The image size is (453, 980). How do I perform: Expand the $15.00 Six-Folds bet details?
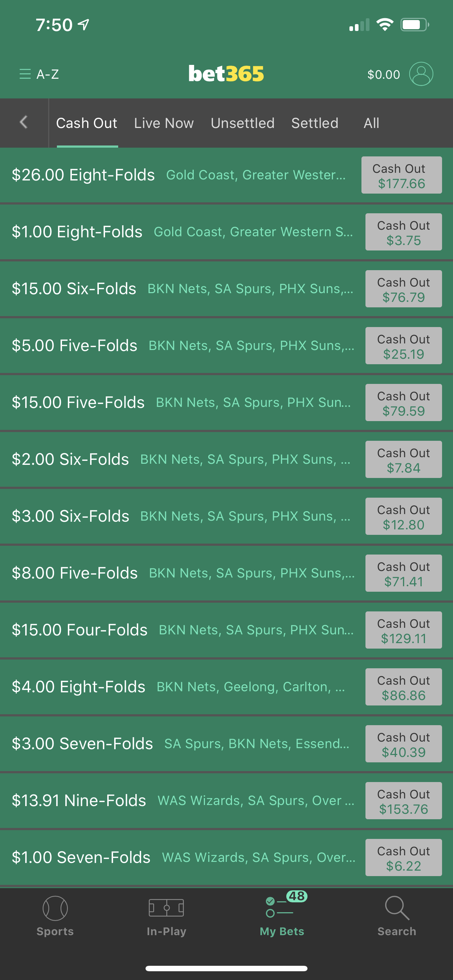[182, 289]
